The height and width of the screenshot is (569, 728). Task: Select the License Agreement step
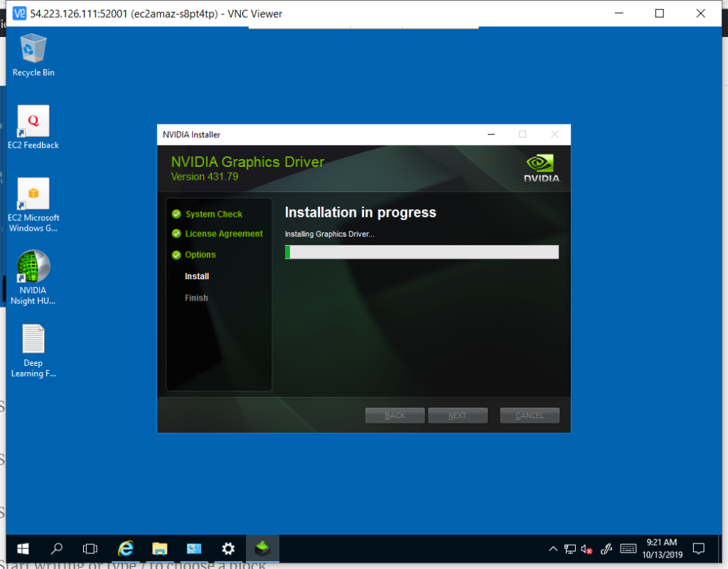(223, 234)
